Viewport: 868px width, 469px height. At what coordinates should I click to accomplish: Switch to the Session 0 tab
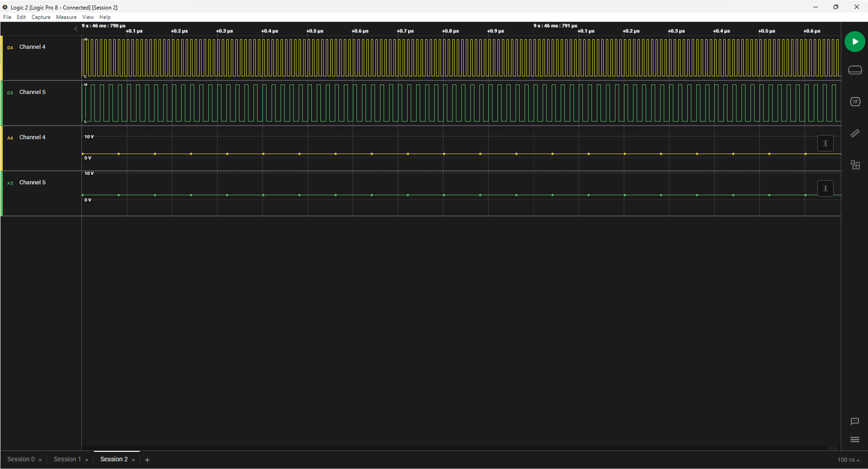(x=21, y=459)
